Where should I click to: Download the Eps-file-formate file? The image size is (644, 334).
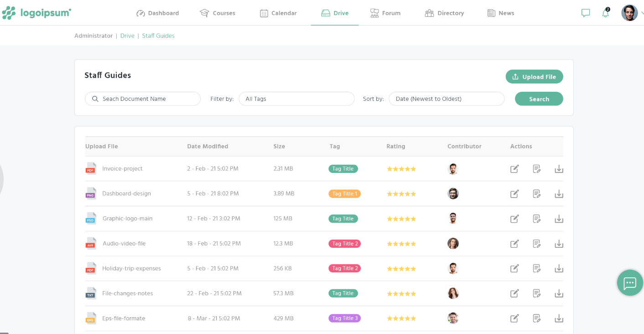click(x=559, y=318)
